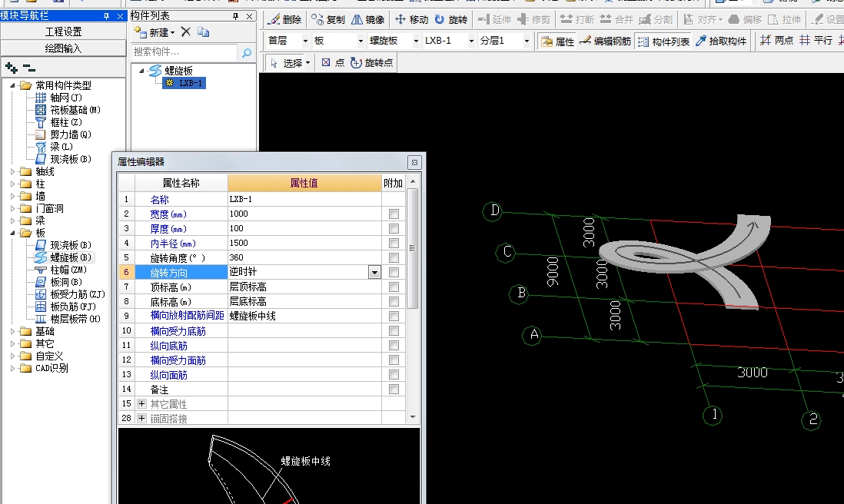Expand the 轴线 folder
Image resolution: width=844 pixels, height=504 pixels.
click(12, 171)
